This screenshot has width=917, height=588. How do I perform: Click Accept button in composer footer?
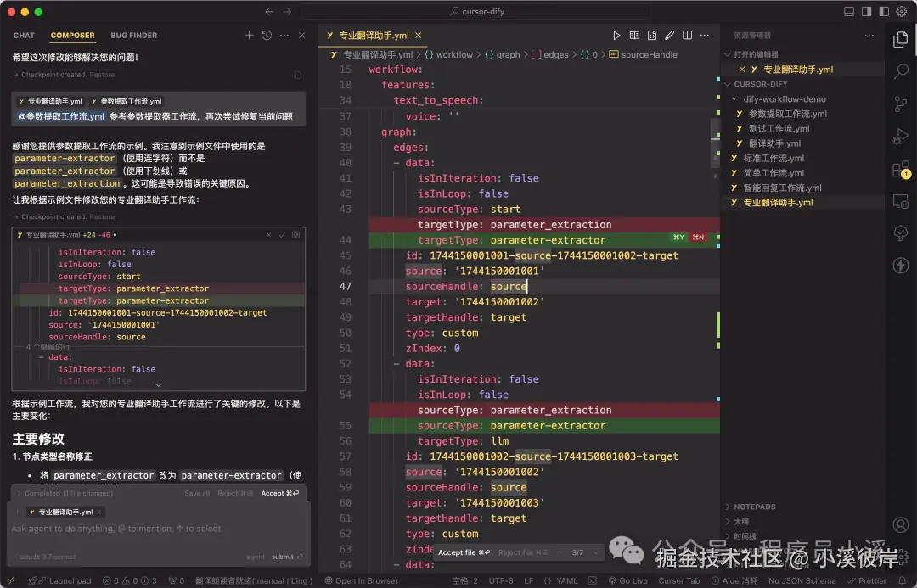(279, 493)
